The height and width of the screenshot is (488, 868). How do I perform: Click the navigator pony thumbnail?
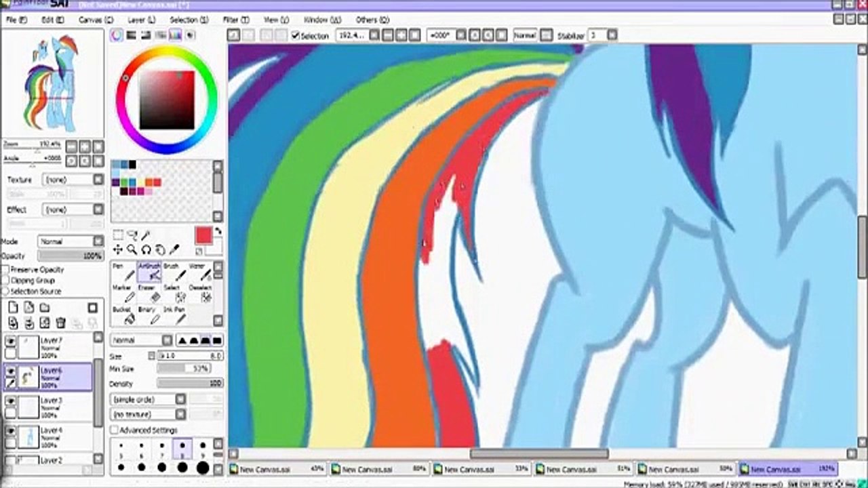click(52, 83)
